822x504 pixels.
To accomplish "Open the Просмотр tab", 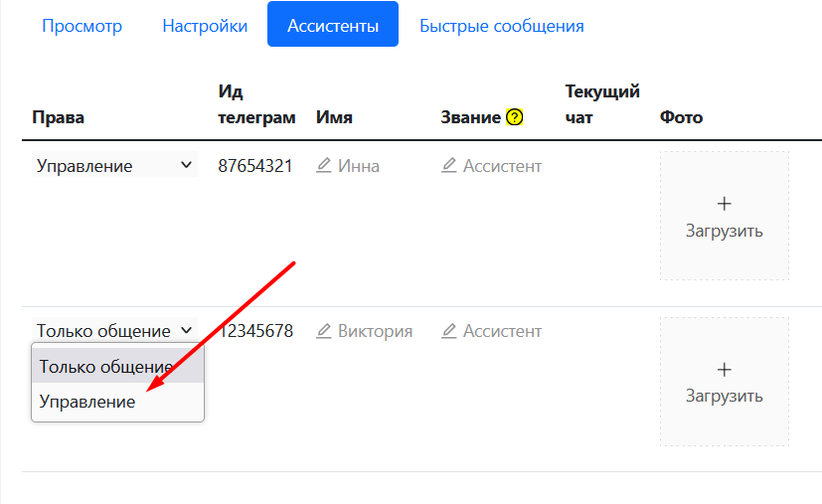I will click(82, 26).
